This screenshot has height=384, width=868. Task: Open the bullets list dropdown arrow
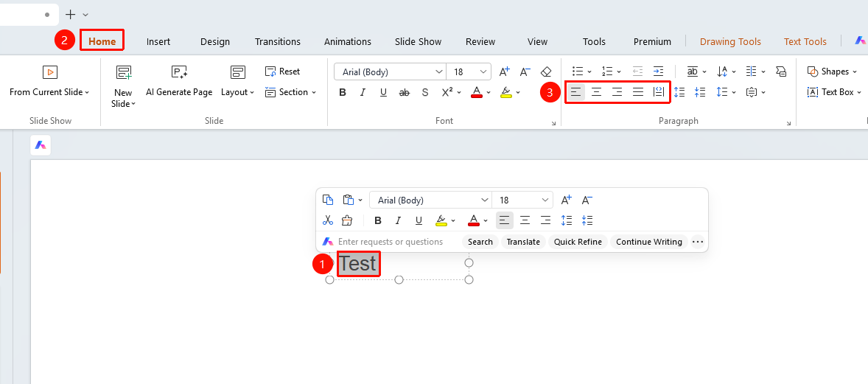pyautogui.click(x=589, y=72)
